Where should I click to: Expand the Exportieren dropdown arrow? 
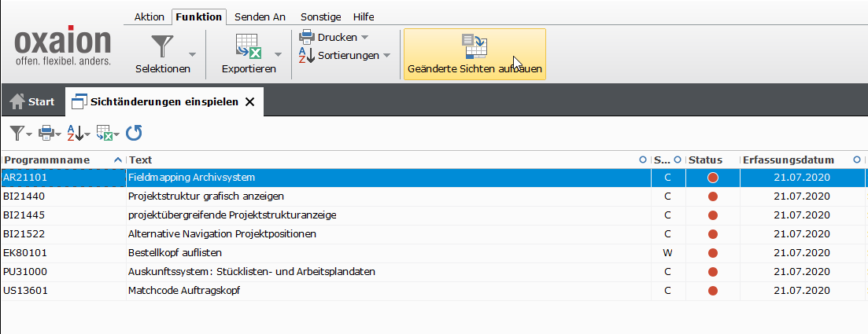coord(278,54)
